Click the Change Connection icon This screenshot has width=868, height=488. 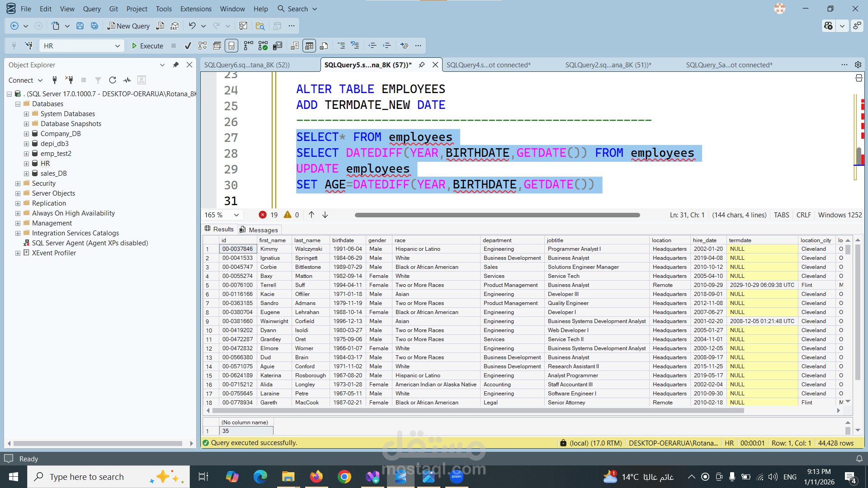(29, 46)
